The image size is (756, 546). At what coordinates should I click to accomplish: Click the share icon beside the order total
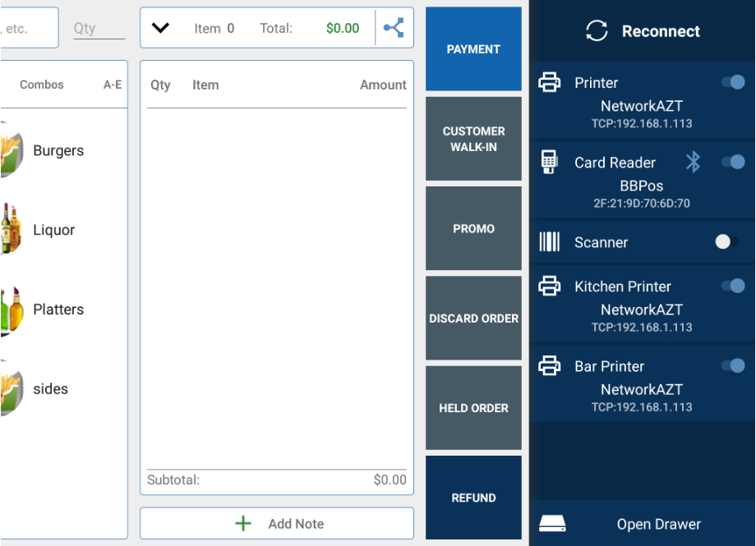[394, 28]
